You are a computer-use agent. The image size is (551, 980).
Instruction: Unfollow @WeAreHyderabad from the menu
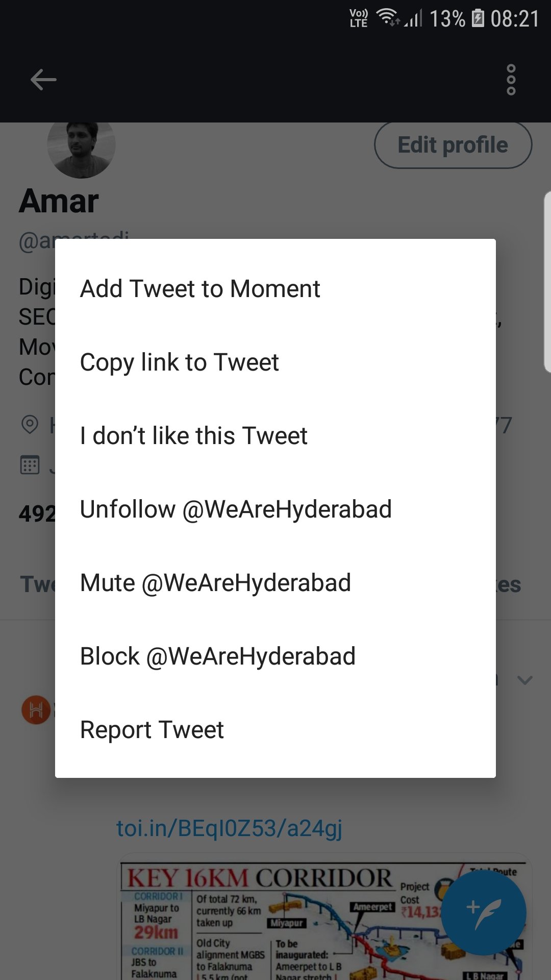click(236, 509)
